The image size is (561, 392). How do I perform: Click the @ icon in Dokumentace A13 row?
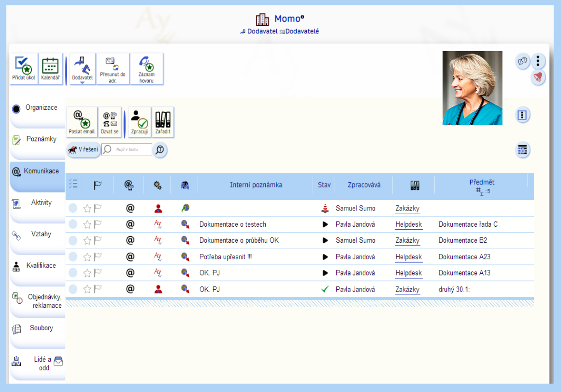(x=130, y=273)
